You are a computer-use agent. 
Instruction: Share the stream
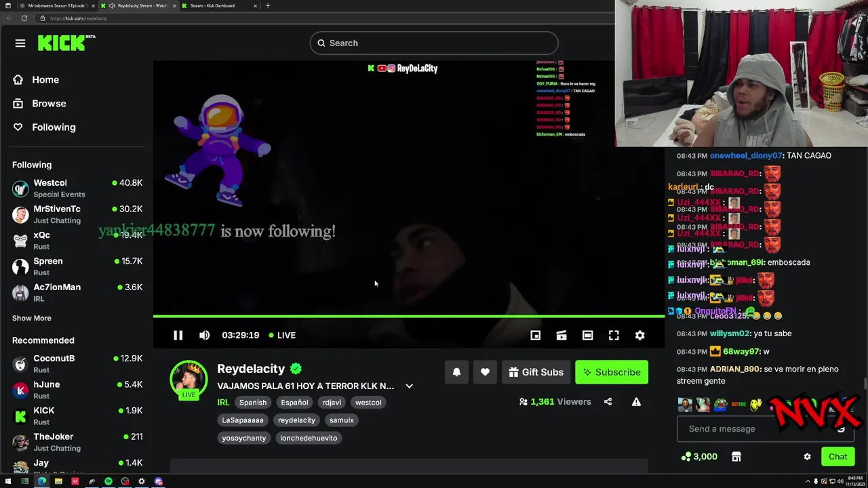(x=608, y=402)
